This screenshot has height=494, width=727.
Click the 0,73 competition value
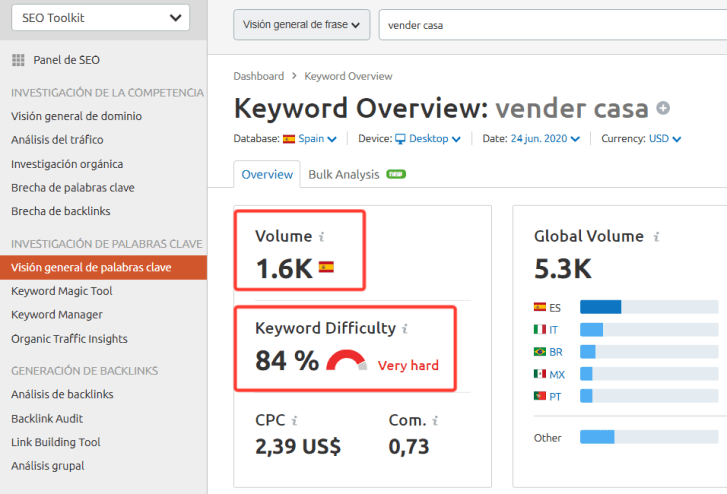[409, 446]
